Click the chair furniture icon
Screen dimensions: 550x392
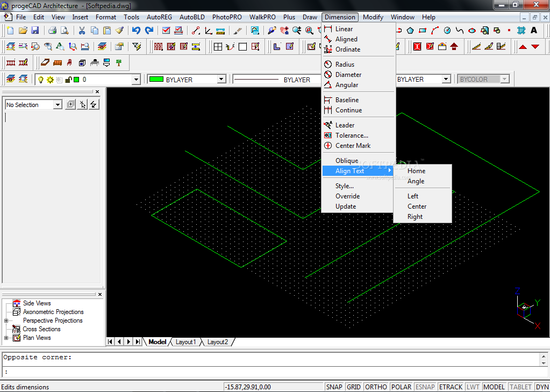click(70, 63)
